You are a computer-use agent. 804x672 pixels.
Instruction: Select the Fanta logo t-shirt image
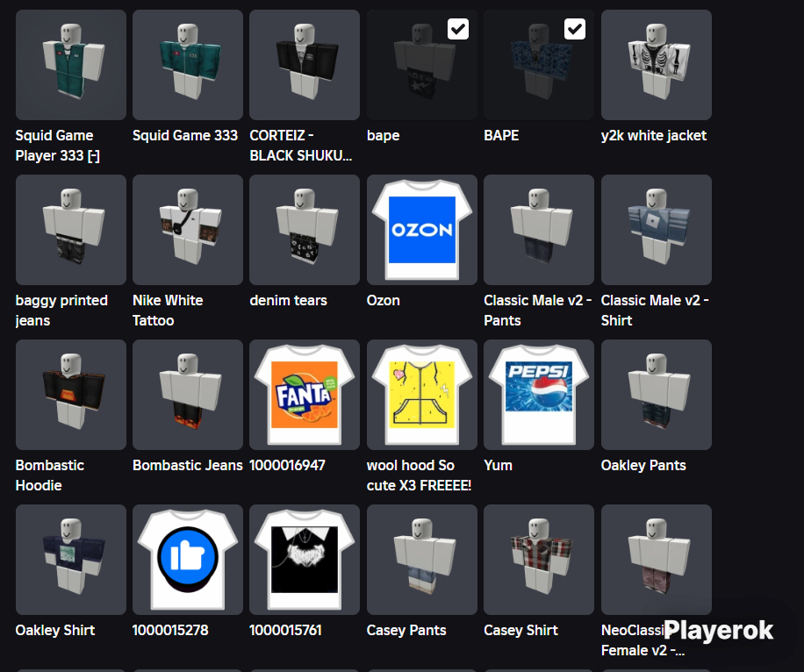coord(305,395)
